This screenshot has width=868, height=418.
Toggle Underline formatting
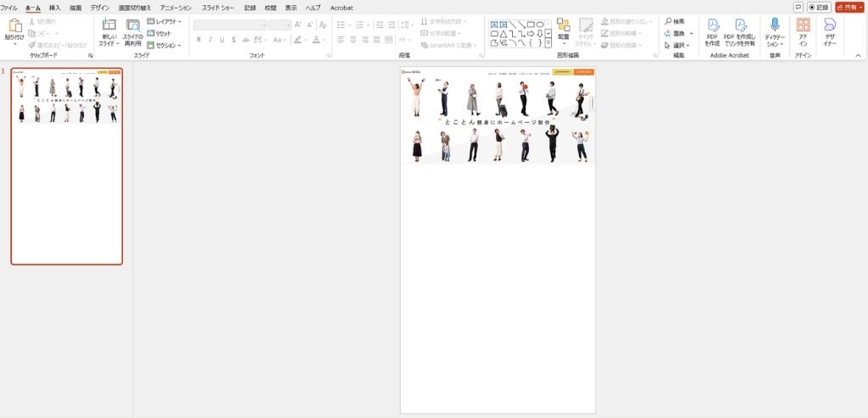(x=222, y=39)
